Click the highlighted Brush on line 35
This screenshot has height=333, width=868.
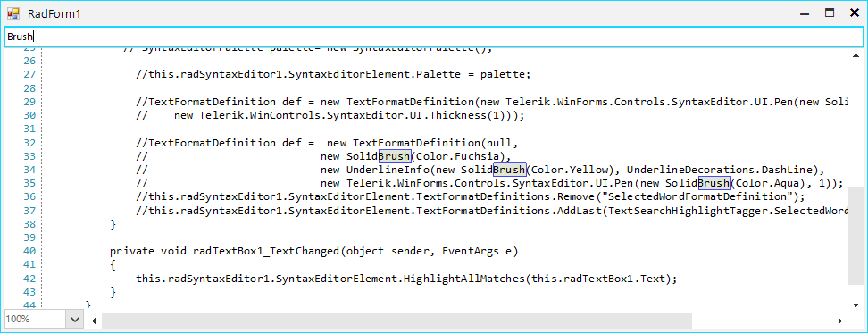(714, 183)
